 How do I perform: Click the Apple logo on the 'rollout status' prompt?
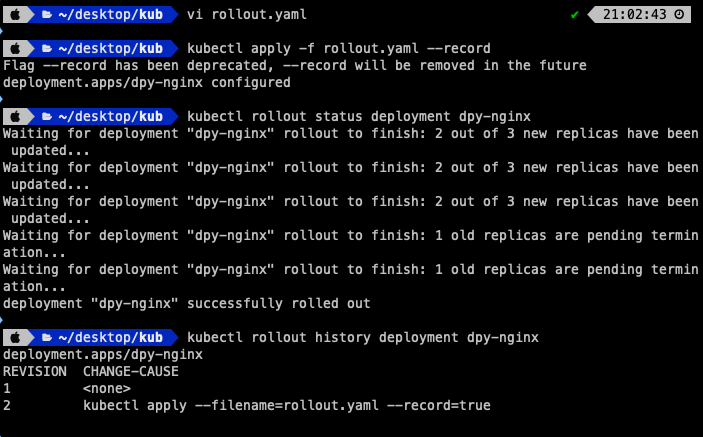[15, 117]
